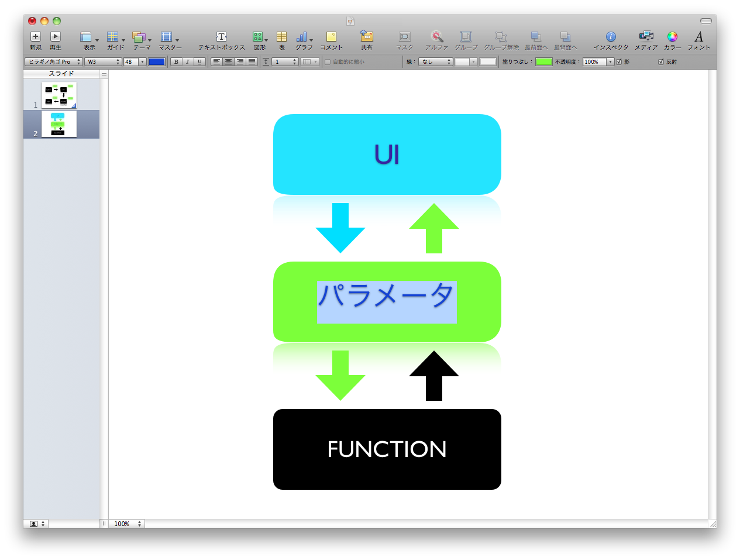This screenshot has width=740, height=560.
Task: Click the 最前面へ bring to front icon
Action: tap(536, 37)
